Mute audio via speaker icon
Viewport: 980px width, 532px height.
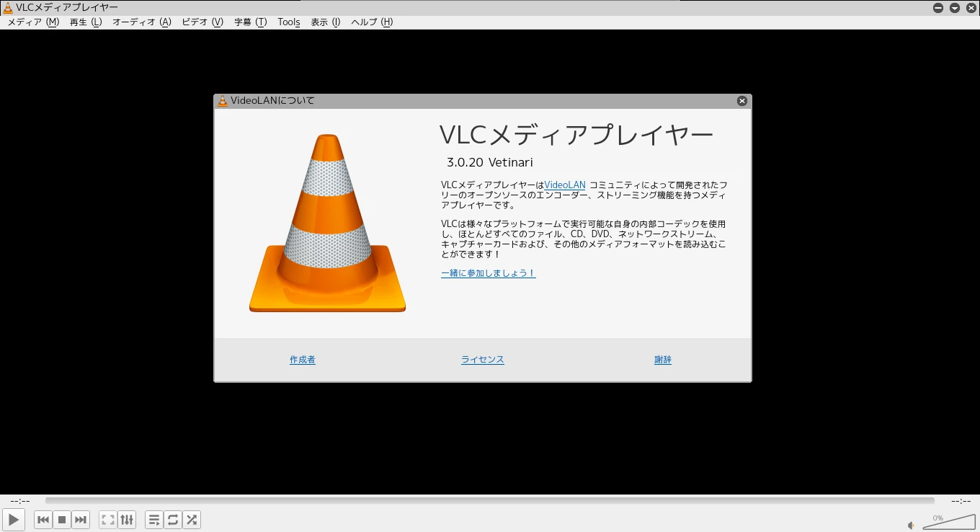coord(912,526)
